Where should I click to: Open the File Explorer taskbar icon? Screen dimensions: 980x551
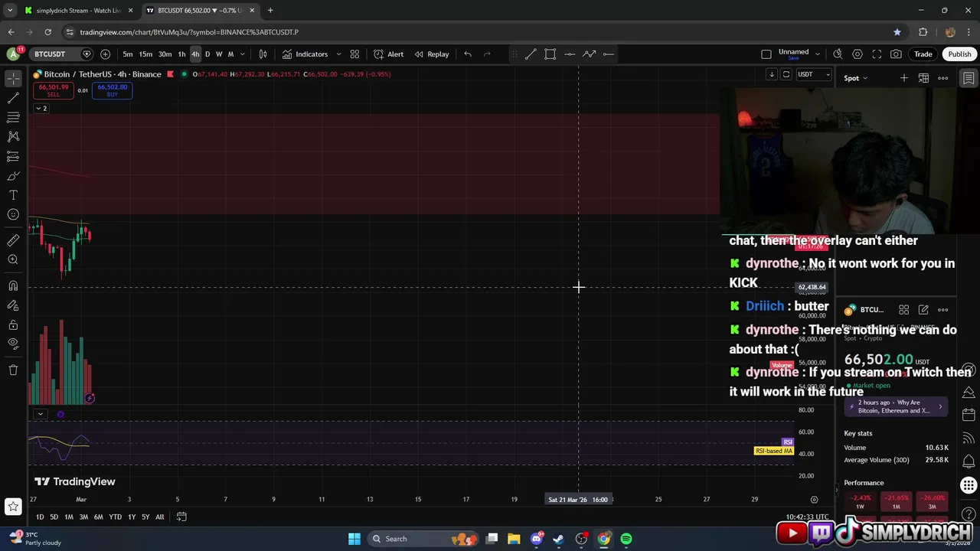click(x=514, y=539)
